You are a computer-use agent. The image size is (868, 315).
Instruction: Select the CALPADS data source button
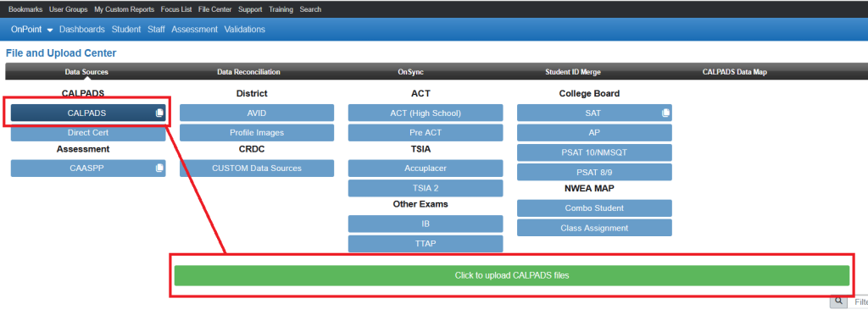point(88,113)
